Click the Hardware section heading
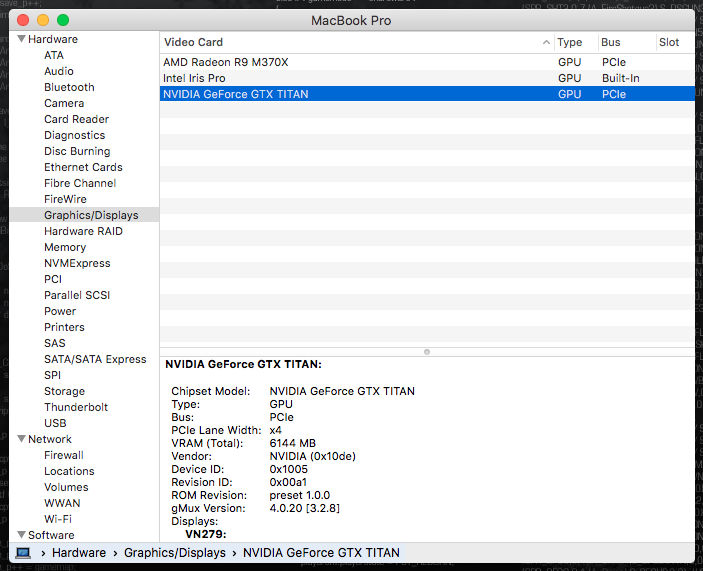The image size is (703, 571). click(53, 39)
